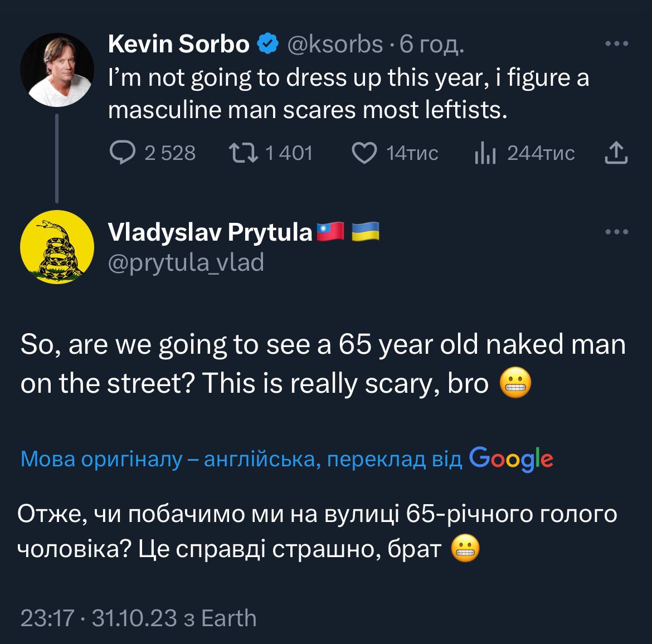652x644 pixels.
Task: Open Kevin Sorbo's profile picture
Action: tap(57, 70)
